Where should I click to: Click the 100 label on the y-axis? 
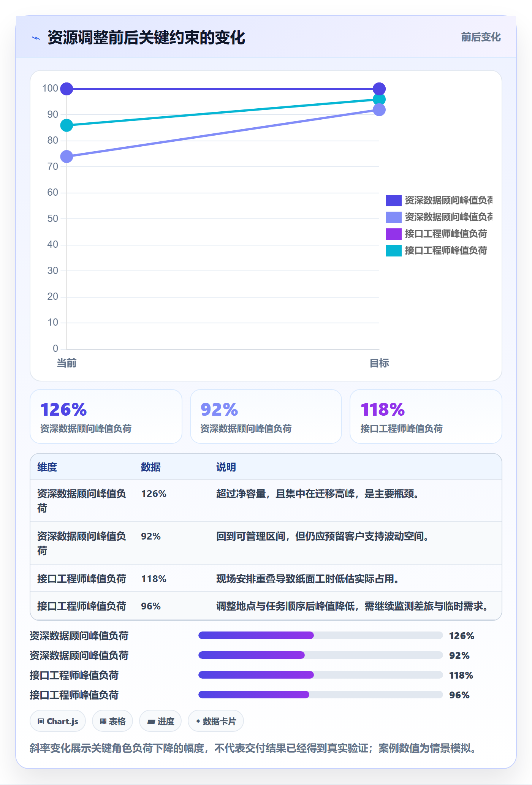click(x=50, y=88)
